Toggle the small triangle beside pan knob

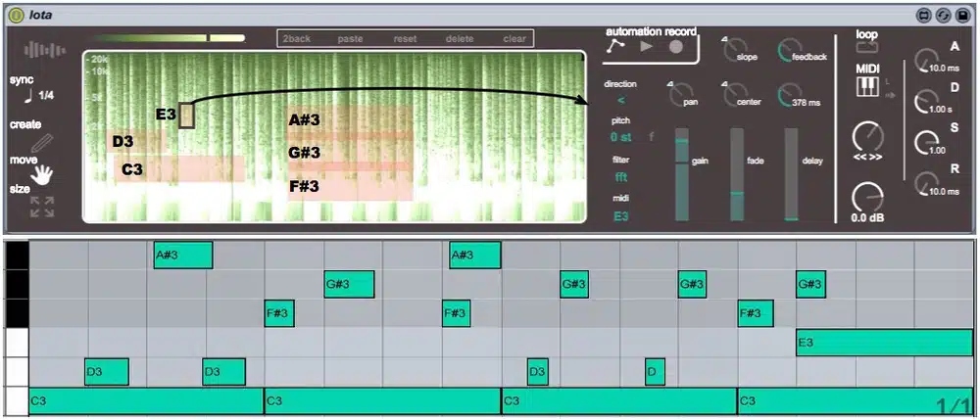click(x=670, y=84)
